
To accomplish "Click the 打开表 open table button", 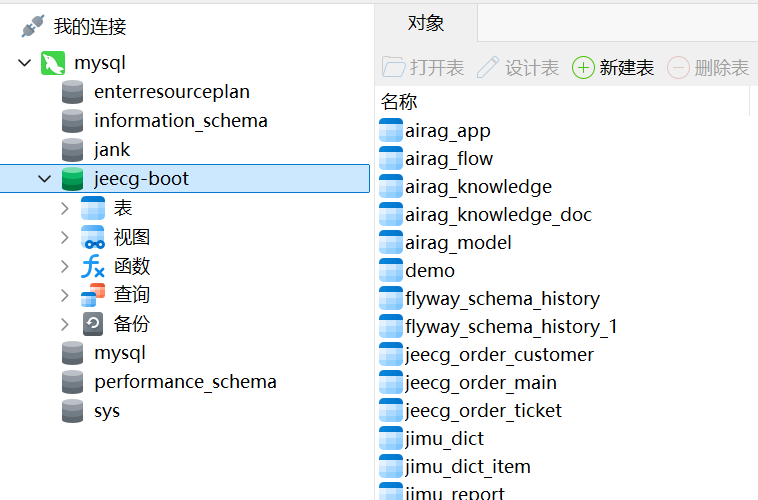I will pos(423,67).
